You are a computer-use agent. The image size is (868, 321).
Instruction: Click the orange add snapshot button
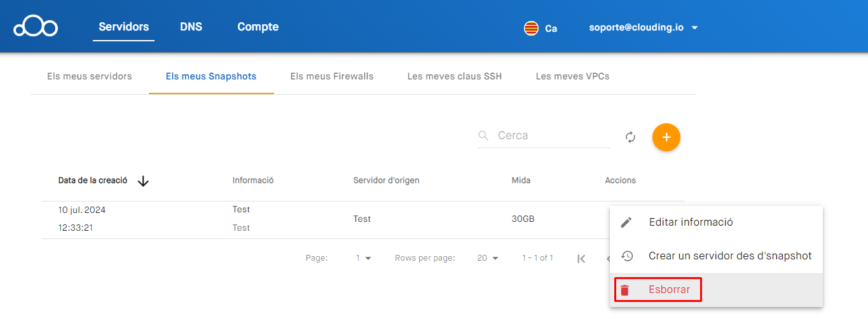(666, 137)
